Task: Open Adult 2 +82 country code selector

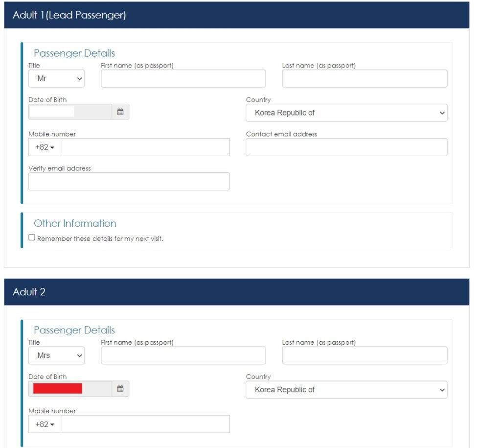Action: coord(45,424)
